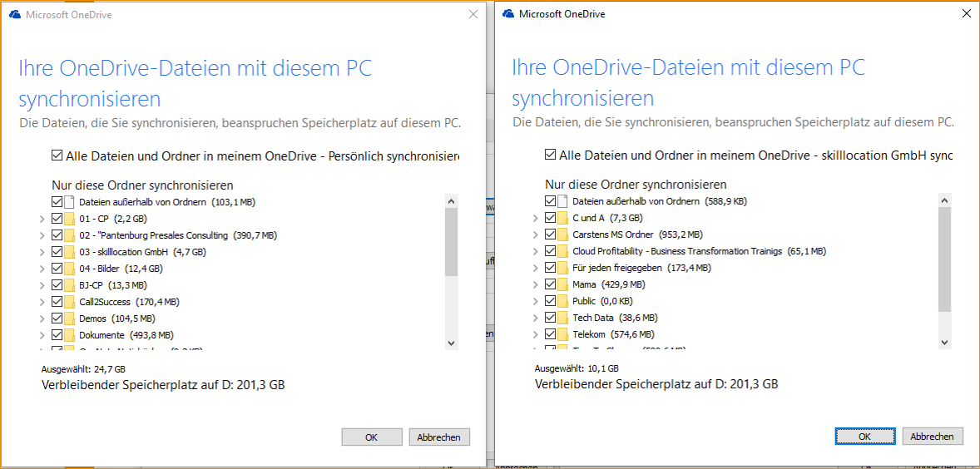The height and width of the screenshot is (469, 980).
Task: Click Abbrechen in the Persönlich window
Action: point(438,437)
